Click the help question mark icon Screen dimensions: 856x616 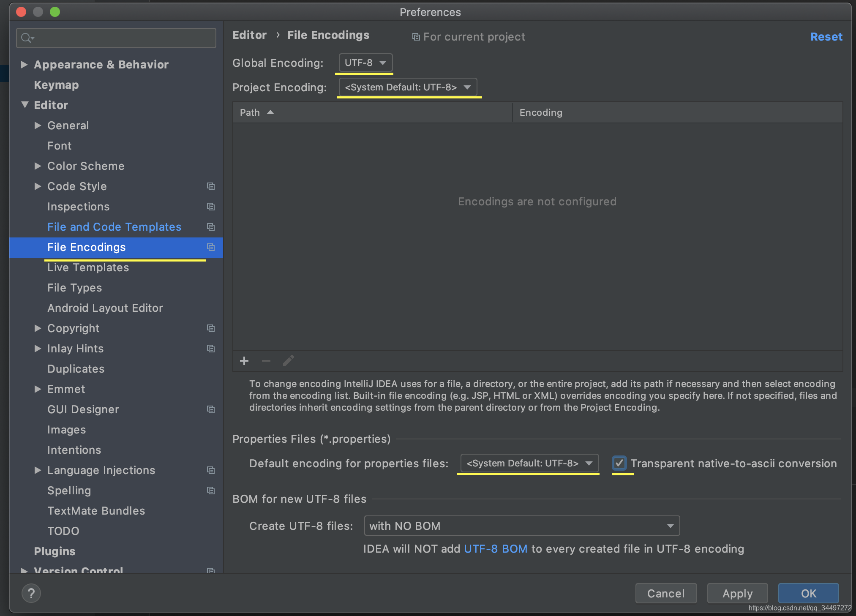(x=31, y=593)
